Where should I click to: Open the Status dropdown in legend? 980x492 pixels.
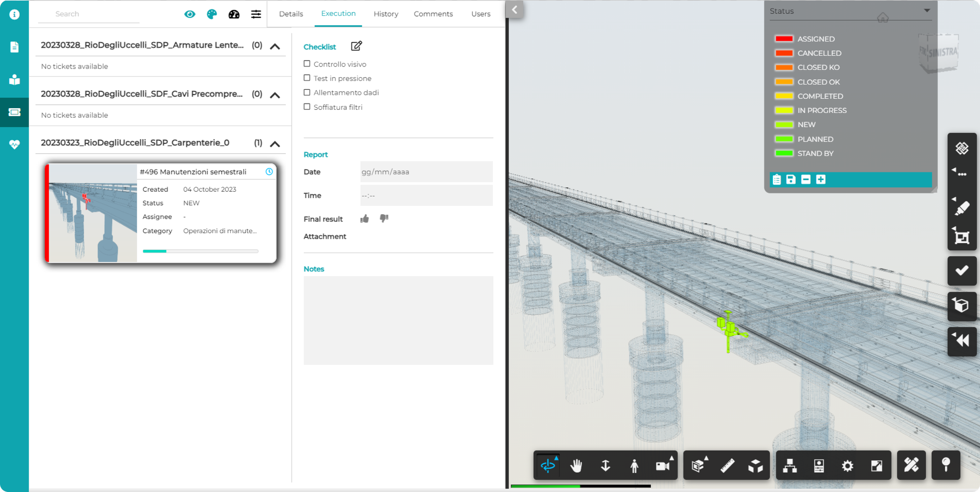pyautogui.click(x=927, y=11)
